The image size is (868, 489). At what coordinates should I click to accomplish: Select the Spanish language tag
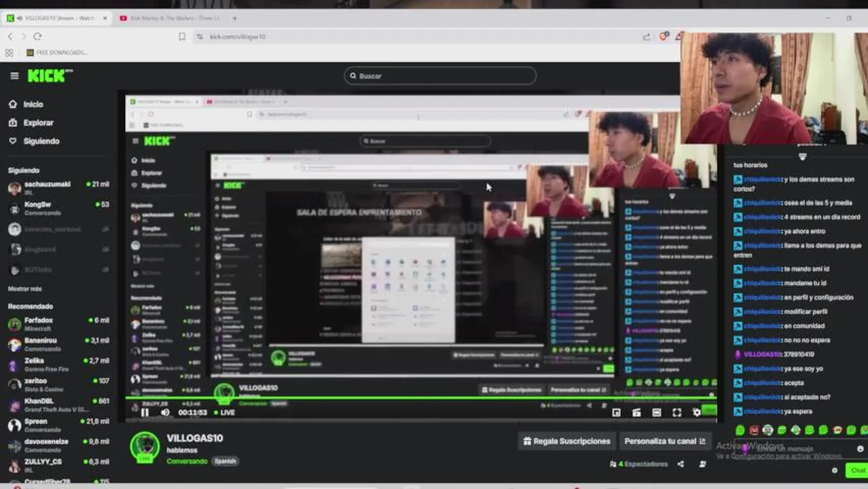click(x=225, y=460)
